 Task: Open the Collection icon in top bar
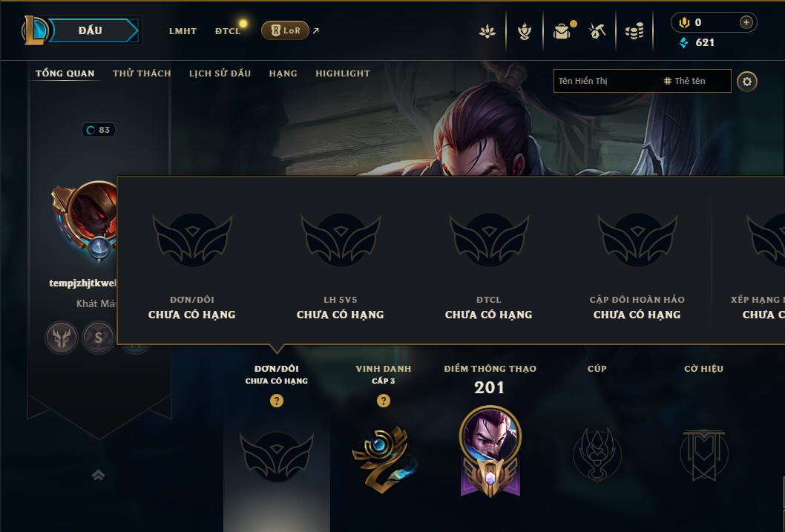click(524, 31)
